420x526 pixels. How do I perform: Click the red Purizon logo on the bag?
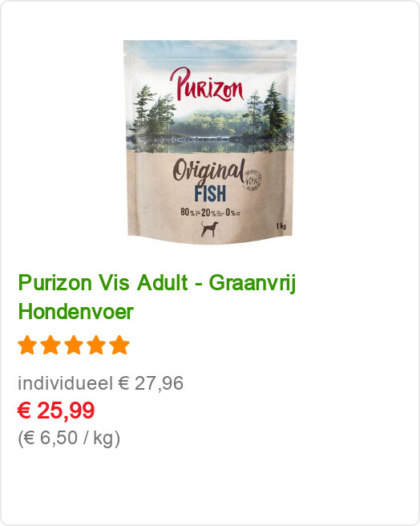point(207,85)
